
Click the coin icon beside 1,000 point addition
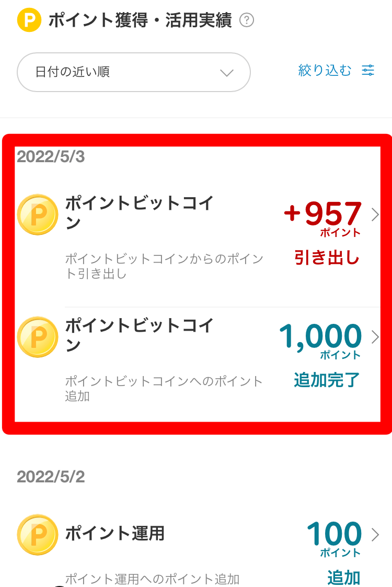[38, 337]
